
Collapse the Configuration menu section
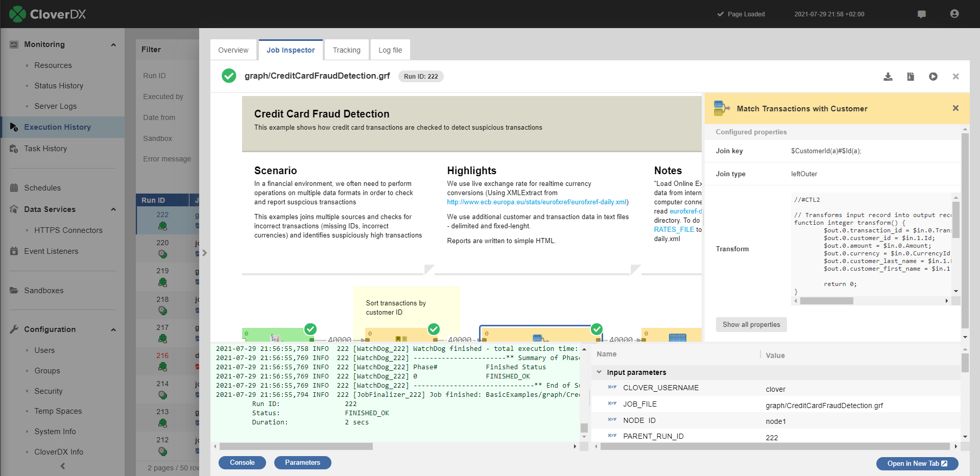point(113,330)
